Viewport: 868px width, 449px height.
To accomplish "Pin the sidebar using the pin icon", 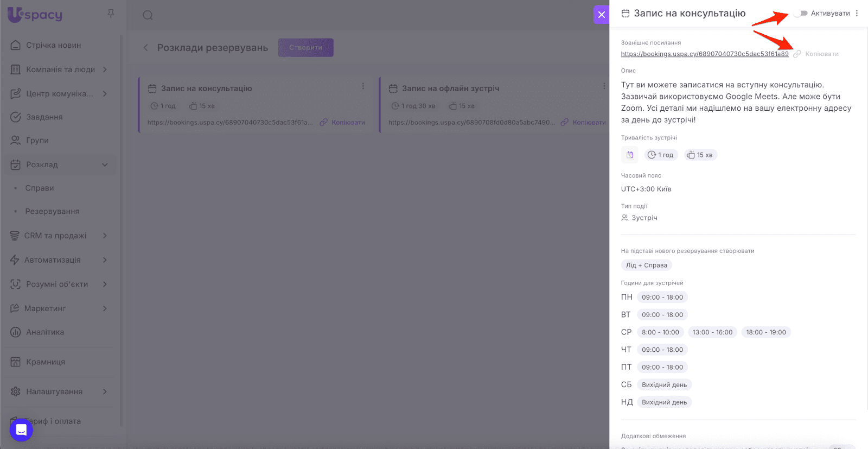I will [x=111, y=14].
